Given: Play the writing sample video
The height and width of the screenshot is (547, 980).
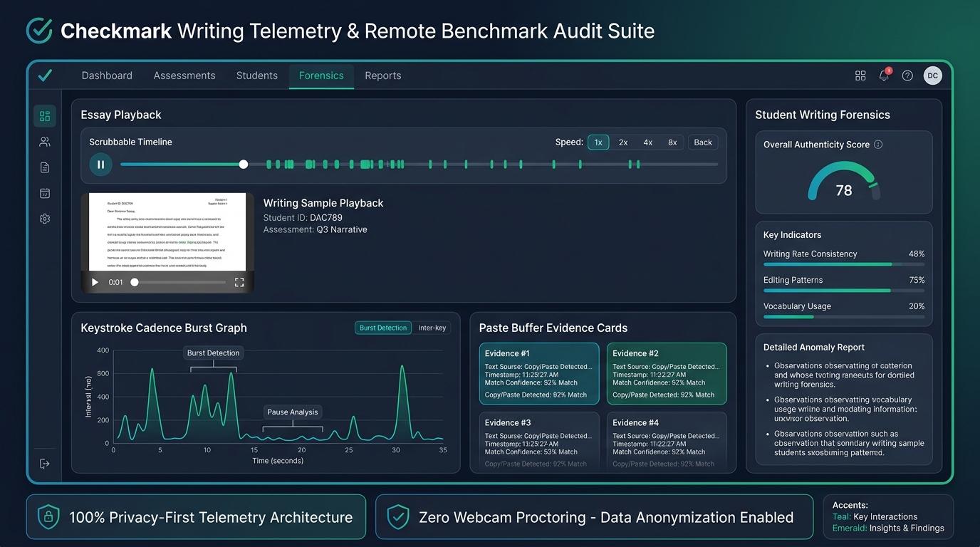Looking at the screenshot, I should 95,282.
